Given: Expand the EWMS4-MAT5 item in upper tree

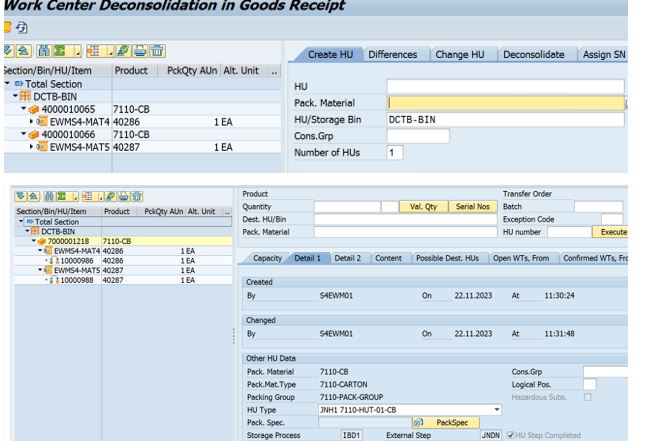Looking at the screenshot, I should coord(30,147).
